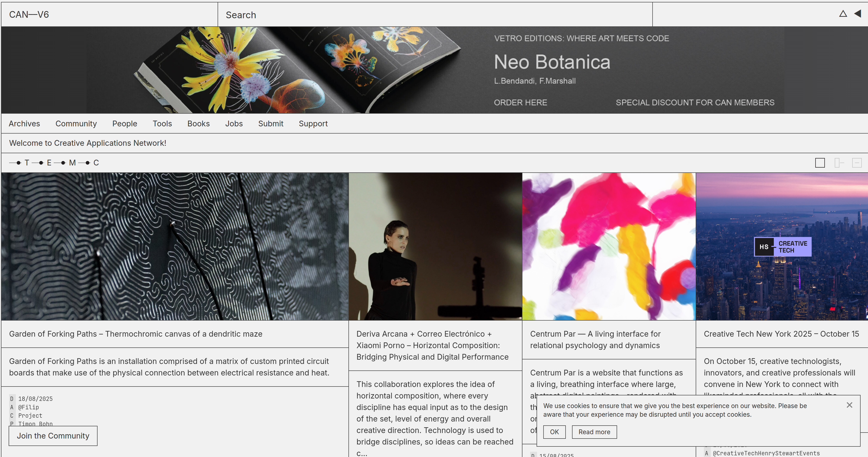
Task: Click the L.Bendandi, F.Marshall author text
Action: 535,81
